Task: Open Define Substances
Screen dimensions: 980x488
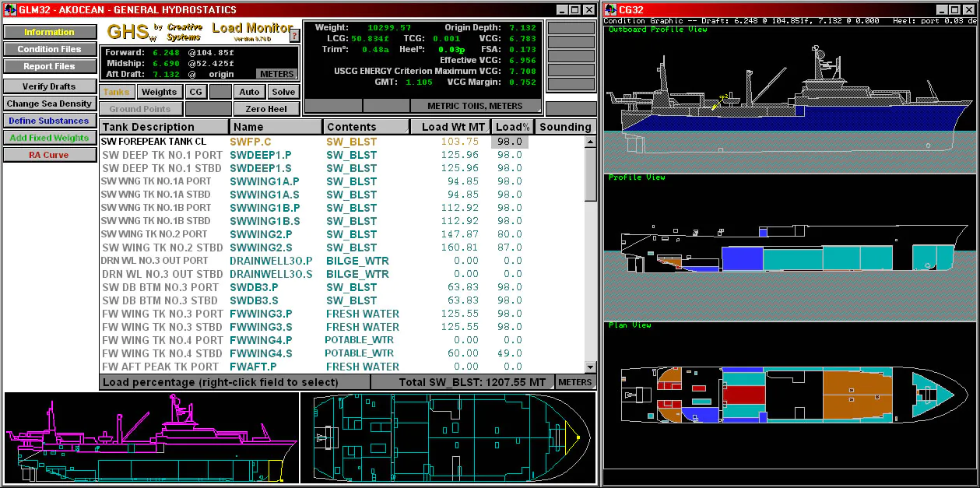Action: click(49, 121)
